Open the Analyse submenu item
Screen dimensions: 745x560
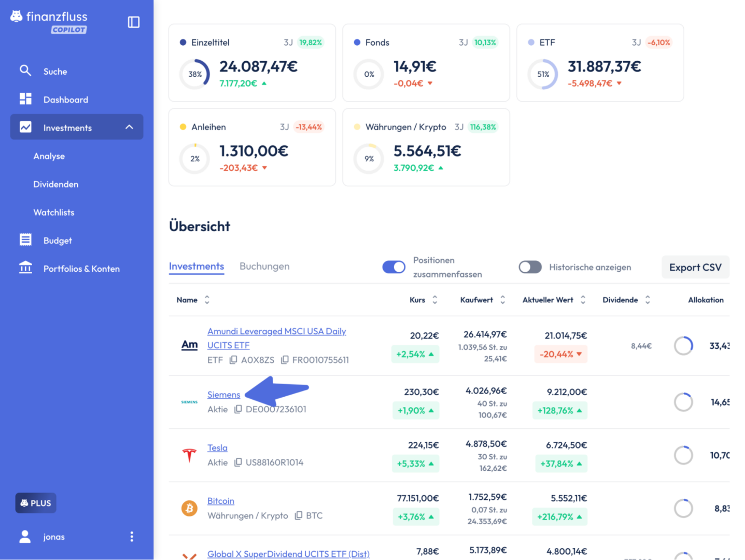point(49,156)
